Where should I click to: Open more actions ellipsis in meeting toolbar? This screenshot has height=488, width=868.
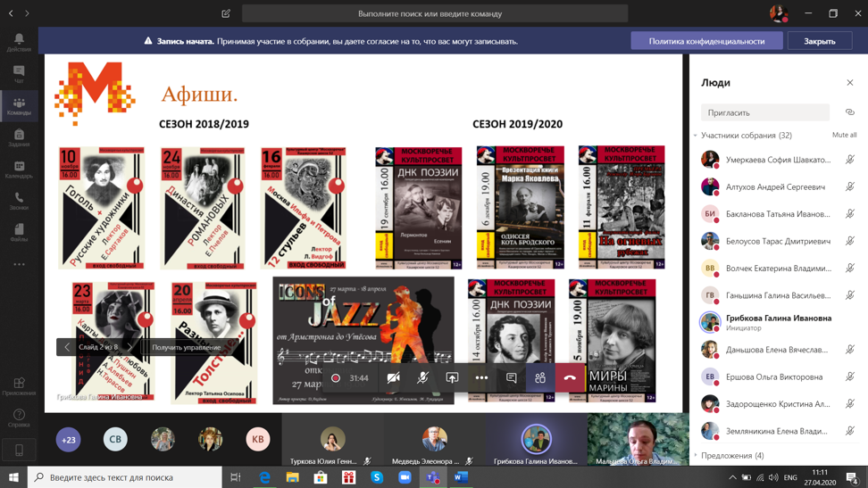(x=481, y=378)
